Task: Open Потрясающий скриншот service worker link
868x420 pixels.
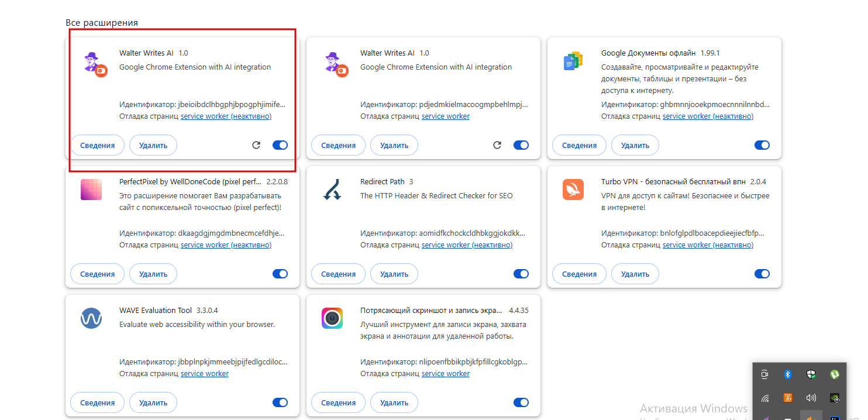Action: coord(446,374)
